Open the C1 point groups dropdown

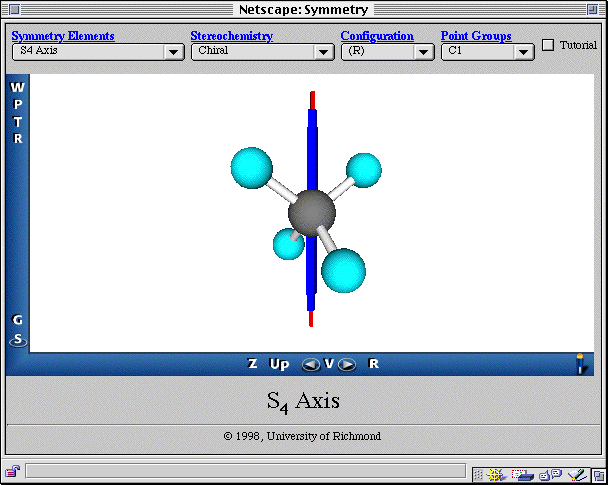point(488,52)
